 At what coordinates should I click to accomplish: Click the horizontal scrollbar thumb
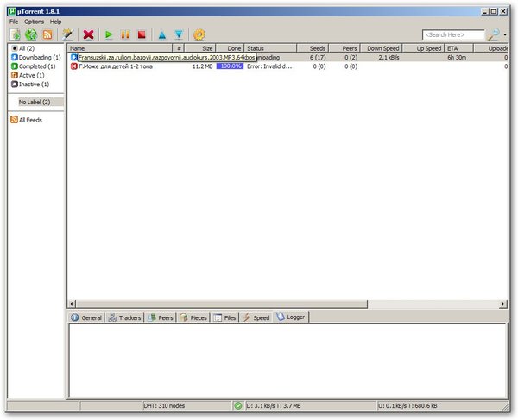point(222,304)
